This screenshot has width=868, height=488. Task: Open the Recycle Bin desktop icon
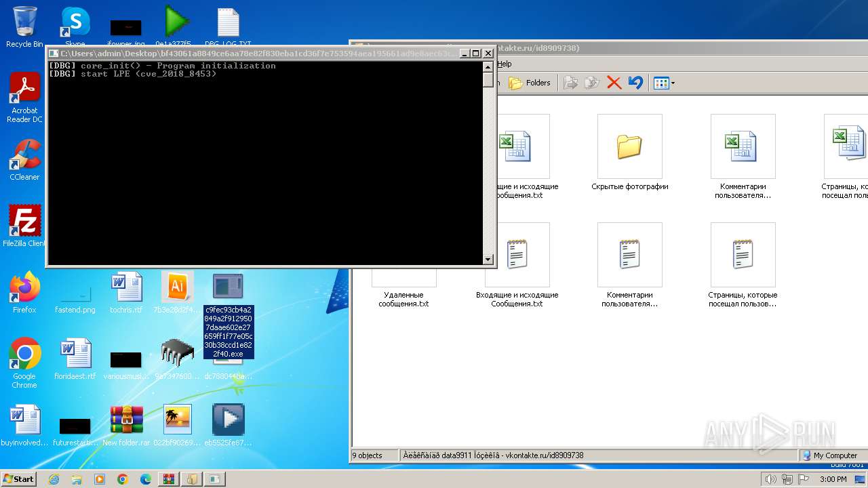(24, 26)
